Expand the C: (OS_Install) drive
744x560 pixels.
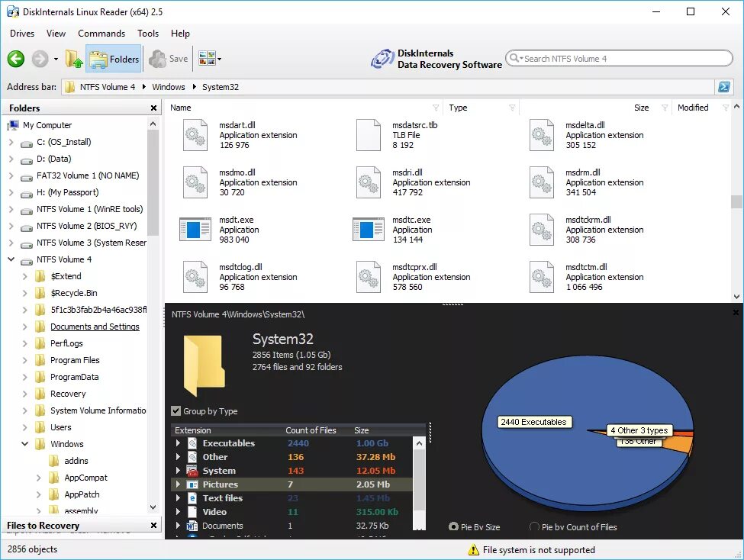[11, 142]
